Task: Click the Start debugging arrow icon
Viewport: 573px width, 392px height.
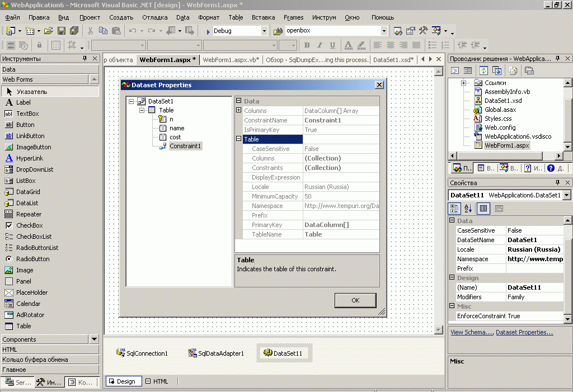Action: click(208, 31)
